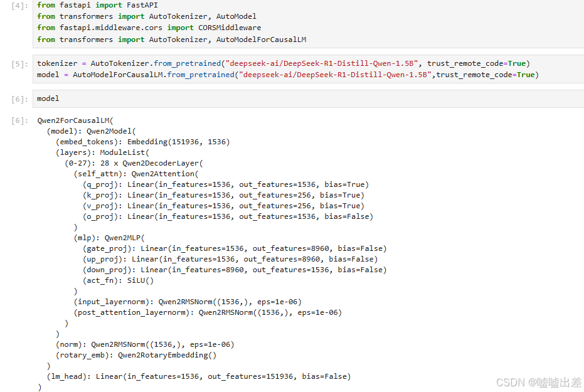Click the o_proj Linear line
Image resolution: width=584 pixels, height=392 pixels.
228,216
